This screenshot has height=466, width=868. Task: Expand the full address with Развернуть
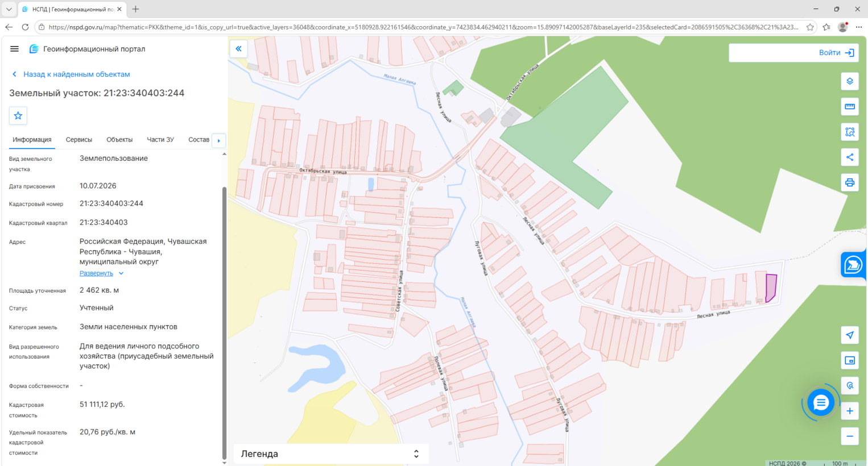(101, 273)
